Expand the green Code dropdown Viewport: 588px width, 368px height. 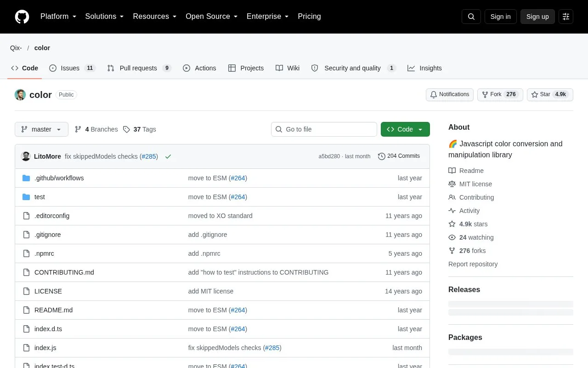[x=405, y=129]
